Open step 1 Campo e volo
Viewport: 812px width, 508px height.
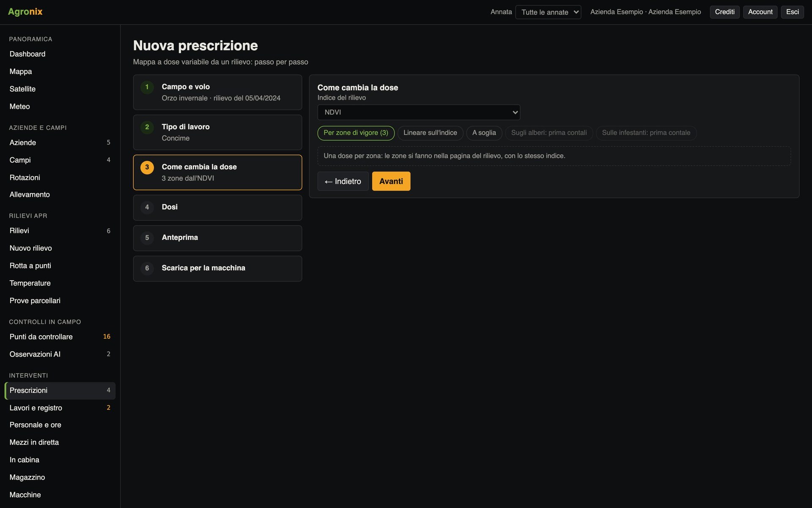coord(217,92)
